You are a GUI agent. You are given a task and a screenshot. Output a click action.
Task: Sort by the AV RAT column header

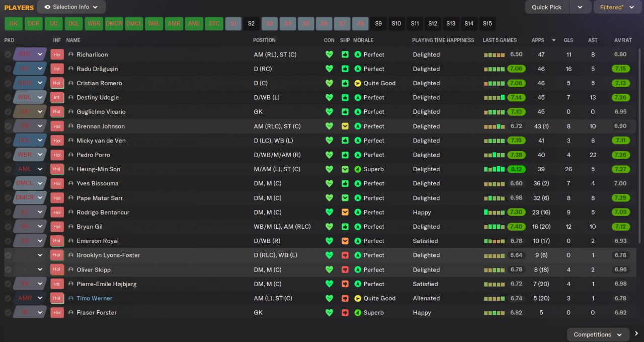pos(623,40)
